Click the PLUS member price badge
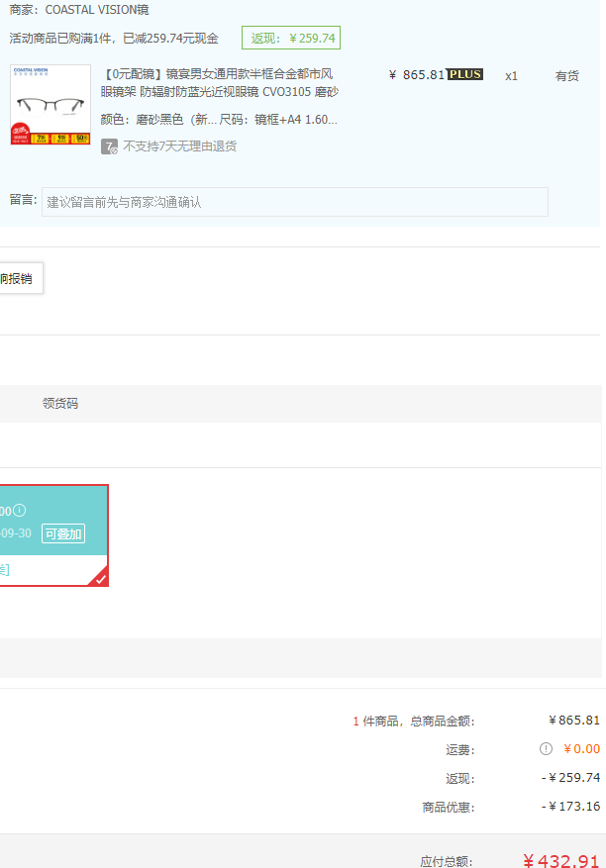 pos(465,74)
